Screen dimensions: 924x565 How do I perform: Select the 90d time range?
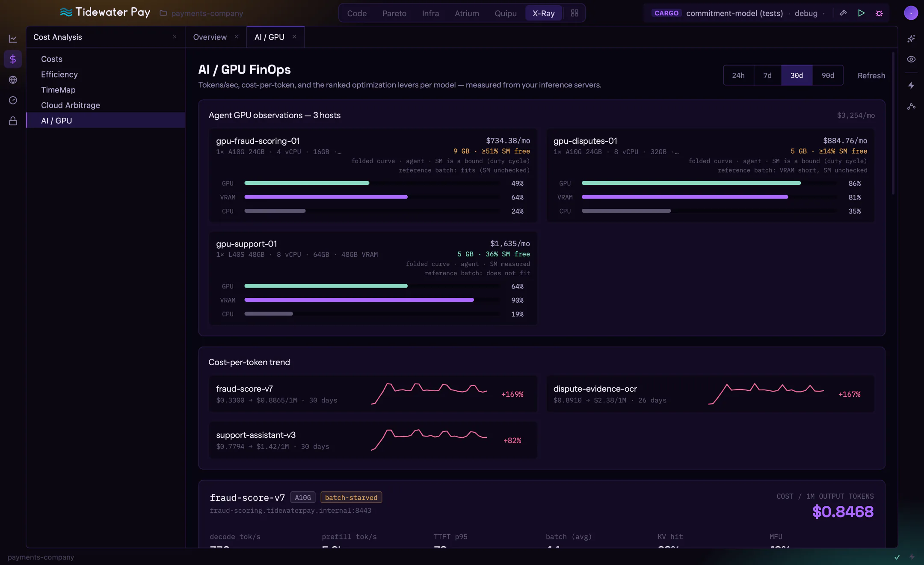tap(828, 75)
